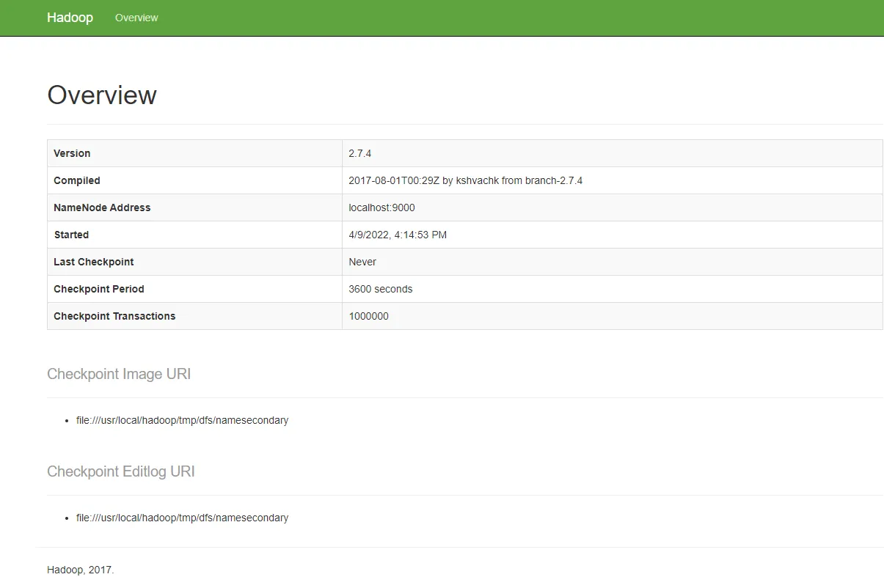Click the version value 2.7.4
This screenshot has height=588, width=884.
point(362,153)
